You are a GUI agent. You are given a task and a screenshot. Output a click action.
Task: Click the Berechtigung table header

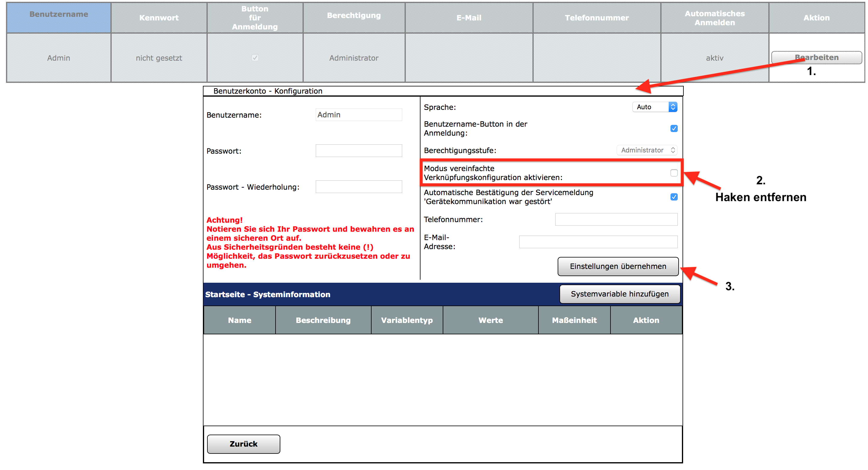pyautogui.click(x=354, y=16)
